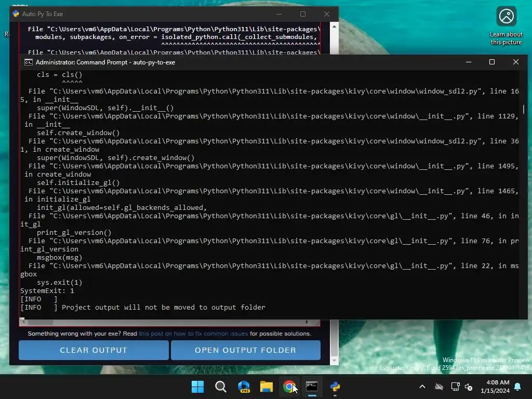The height and width of the screenshot is (399, 532).
Task: Click 'sys.exit(1)' line in console
Action: click(x=59, y=282)
